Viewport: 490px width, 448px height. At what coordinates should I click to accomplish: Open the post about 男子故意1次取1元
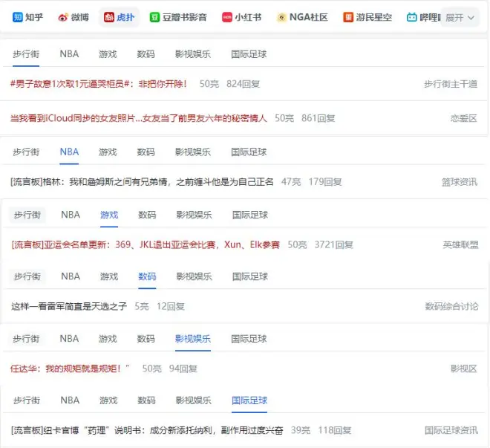tap(99, 84)
